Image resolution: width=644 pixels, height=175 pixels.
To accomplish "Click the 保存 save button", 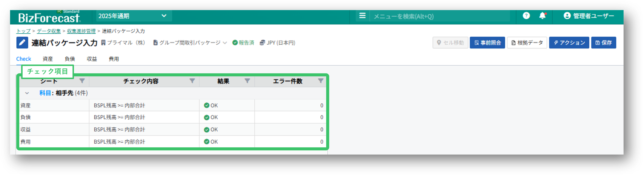I will point(603,42).
